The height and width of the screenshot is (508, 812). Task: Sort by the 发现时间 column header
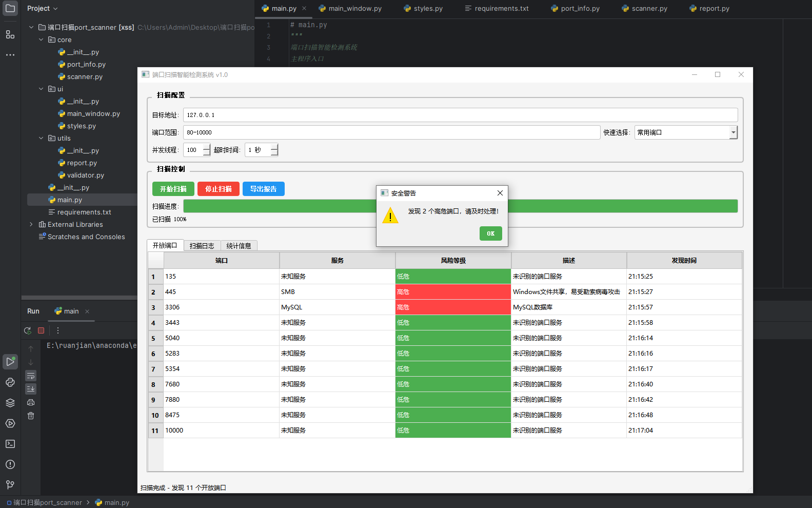684,261
